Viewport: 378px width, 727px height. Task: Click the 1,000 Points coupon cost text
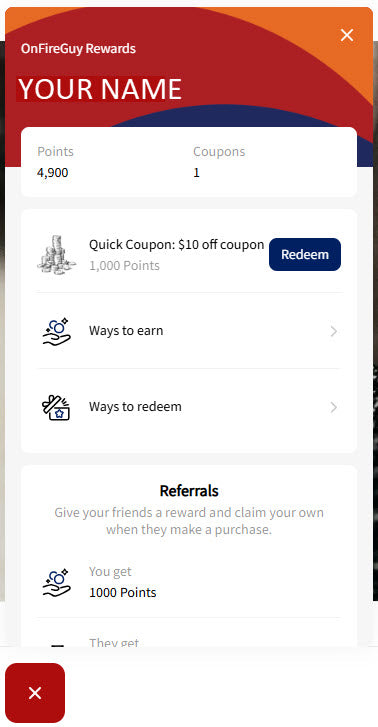pyautogui.click(x=124, y=266)
